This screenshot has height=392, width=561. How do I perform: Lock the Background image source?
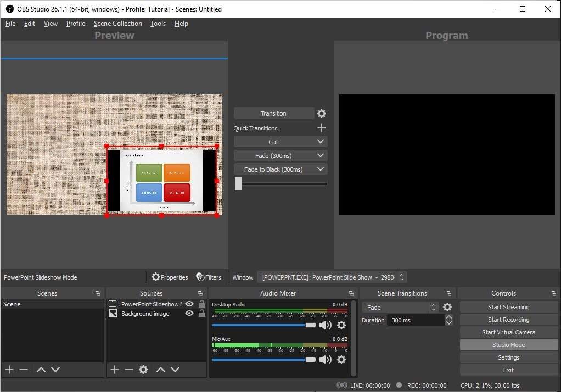(x=201, y=314)
